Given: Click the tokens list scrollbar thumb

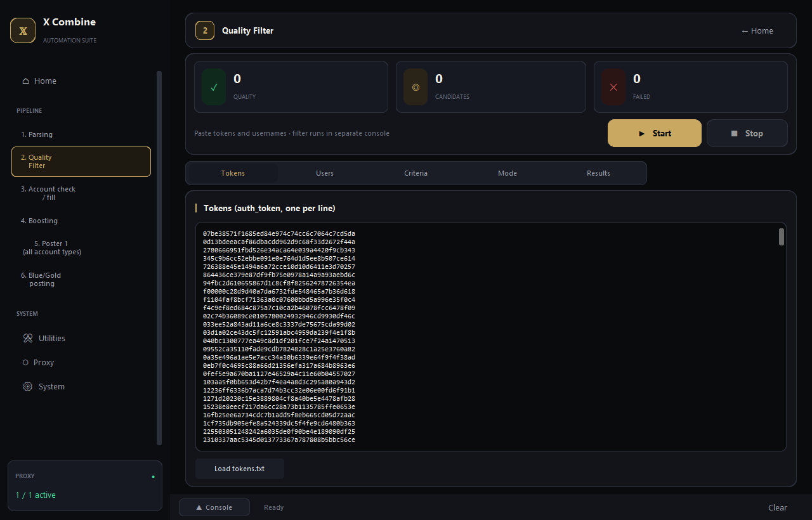Looking at the screenshot, I should (782, 237).
